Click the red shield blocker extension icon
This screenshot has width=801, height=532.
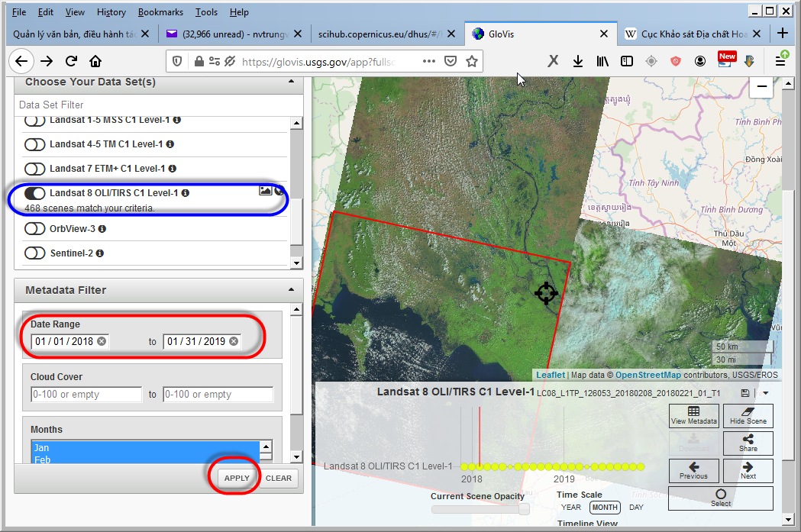(675, 61)
